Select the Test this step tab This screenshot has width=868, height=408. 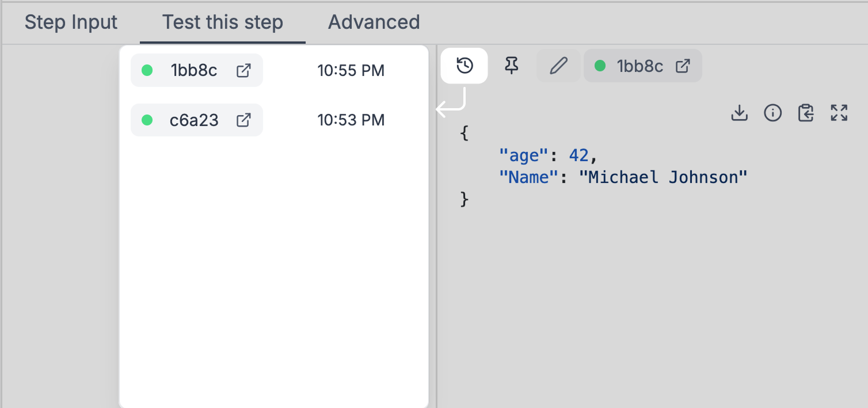223,22
